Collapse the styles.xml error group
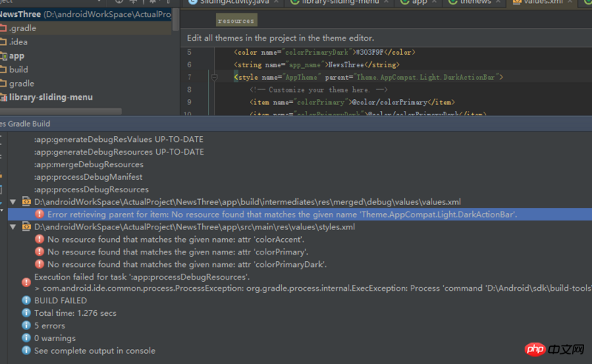 (12, 227)
